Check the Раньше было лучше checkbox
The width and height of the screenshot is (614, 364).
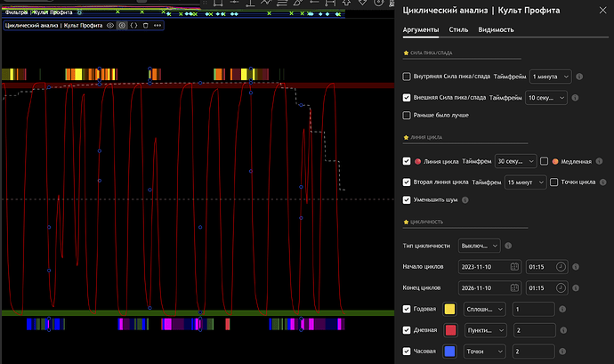coord(408,115)
